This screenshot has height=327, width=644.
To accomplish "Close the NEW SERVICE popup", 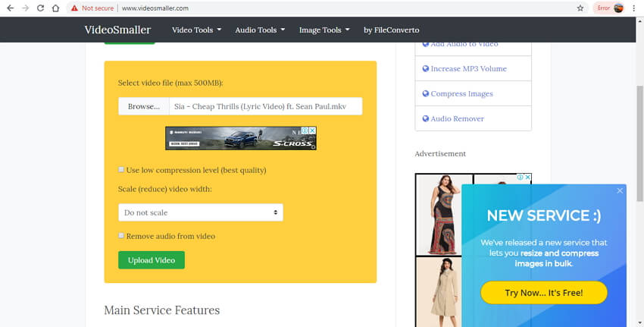I will (x=620, y=191).
